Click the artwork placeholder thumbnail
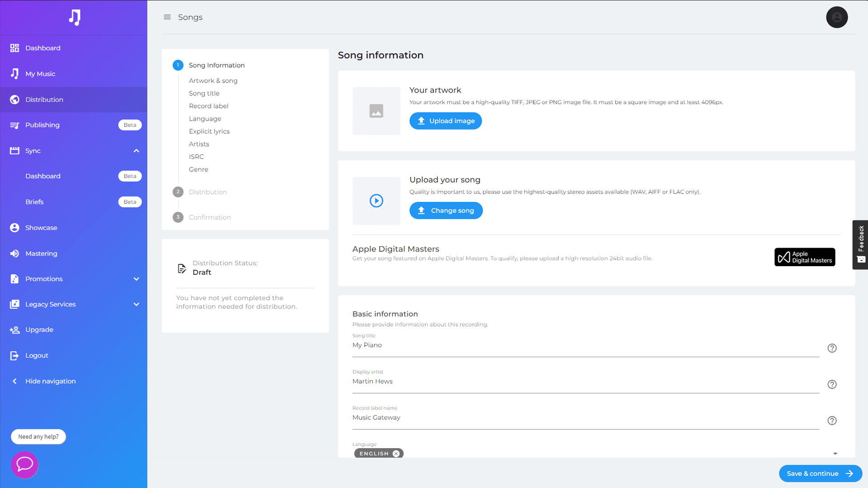This screenshot has width=868, height=488. tap(376, 111)
